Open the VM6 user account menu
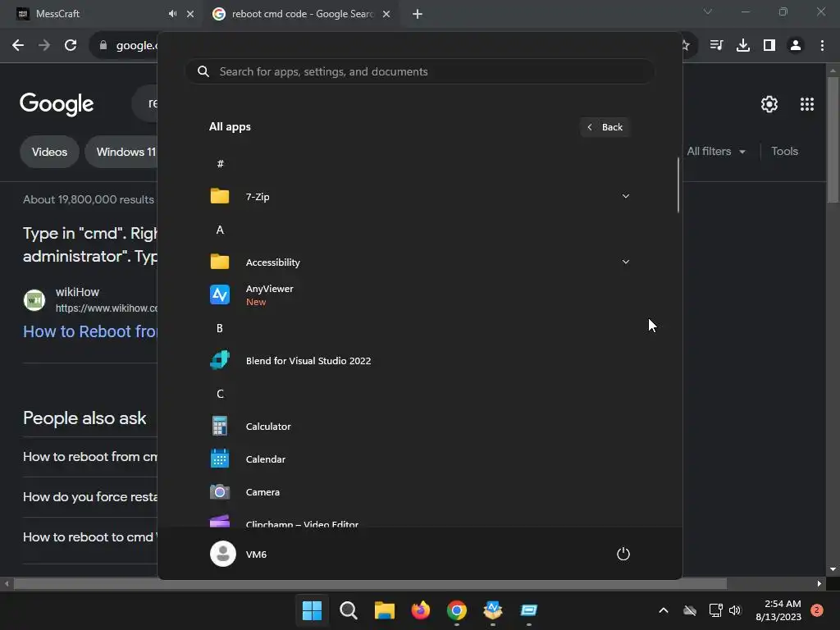 (239, 554)
